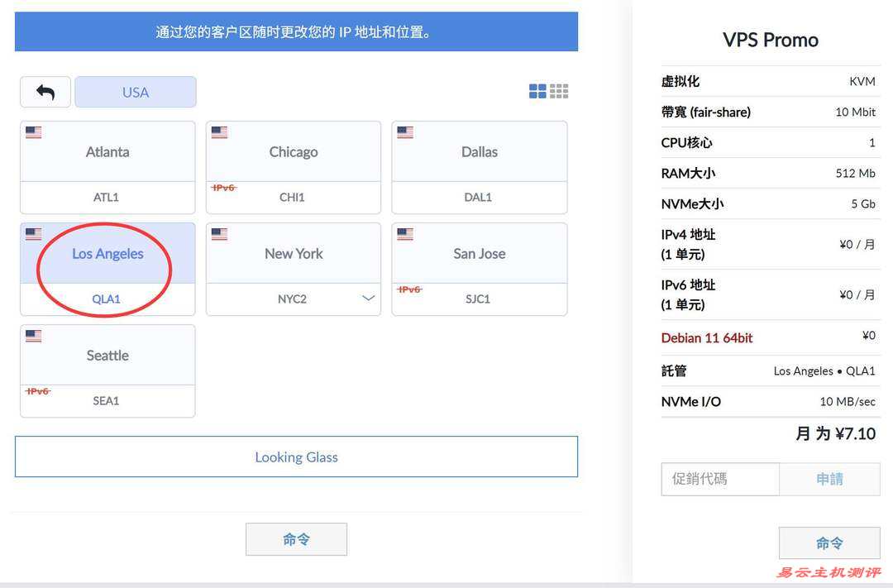Click the US flag on Dallas card
The image size is (893, 588).
405,132
